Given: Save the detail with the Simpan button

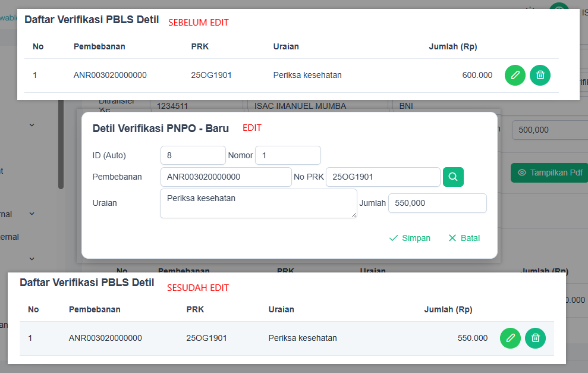Looking at the screenshot, I should (x=410, y=238).
